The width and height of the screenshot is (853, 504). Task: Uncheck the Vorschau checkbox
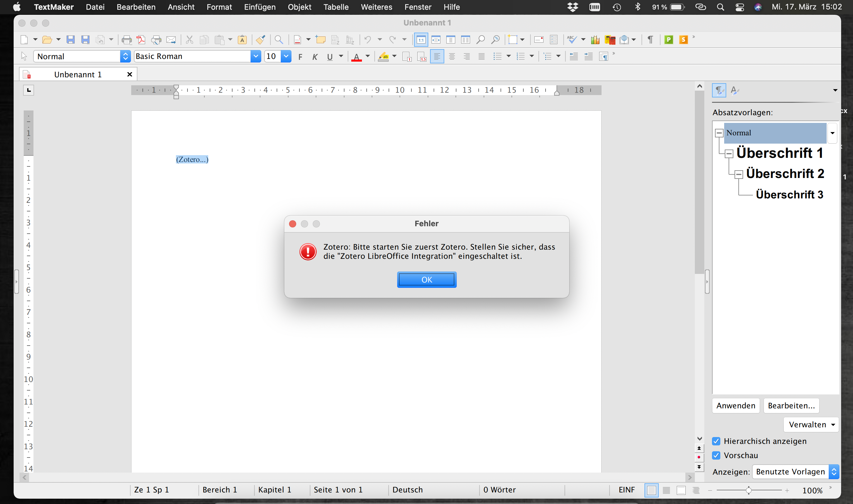(x=716, y=455)
